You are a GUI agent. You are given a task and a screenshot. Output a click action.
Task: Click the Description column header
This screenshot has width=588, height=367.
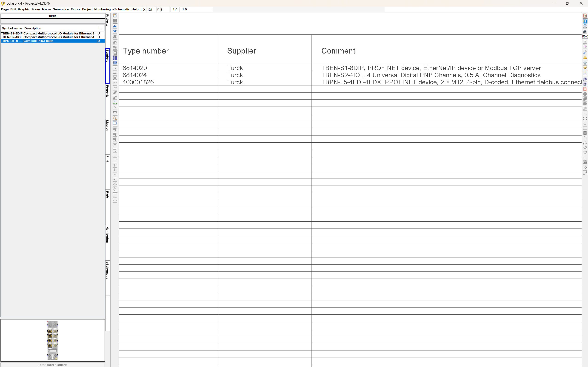(33, 28)
